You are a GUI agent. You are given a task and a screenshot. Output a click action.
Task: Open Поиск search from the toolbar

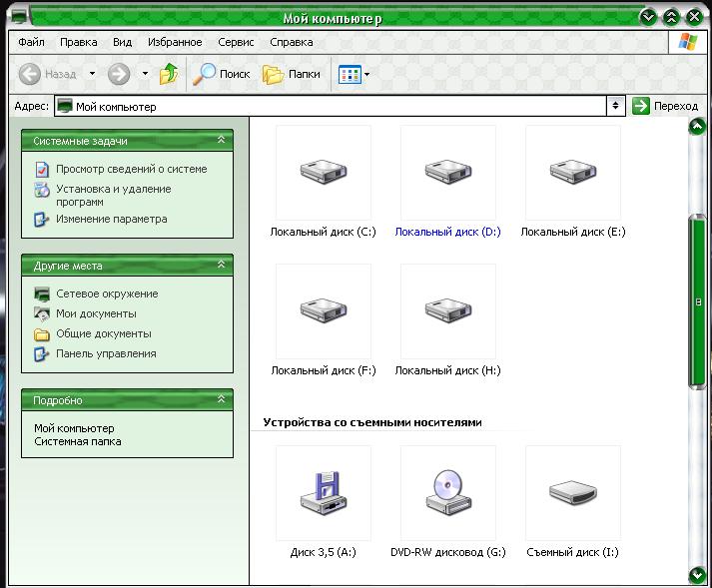[222, 74]
